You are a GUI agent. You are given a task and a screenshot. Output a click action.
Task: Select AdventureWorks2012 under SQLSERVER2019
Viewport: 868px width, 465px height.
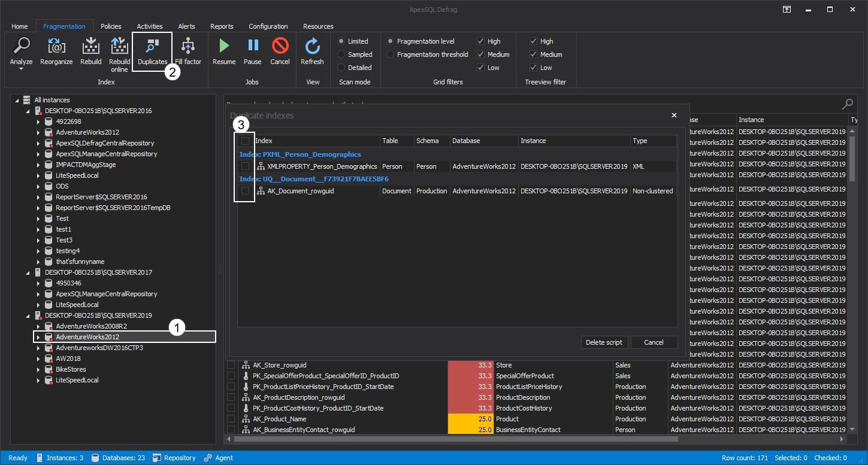tap(124, 337)
